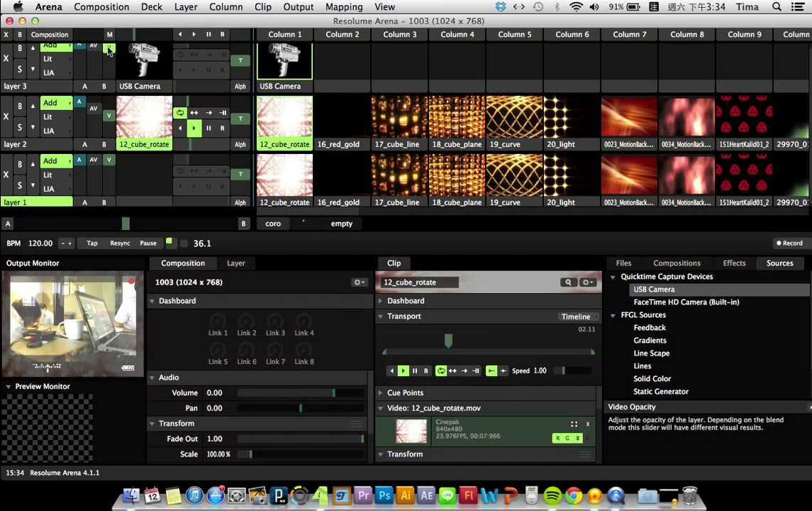Select play-once-and-hold mode in Clip transport

476,370
